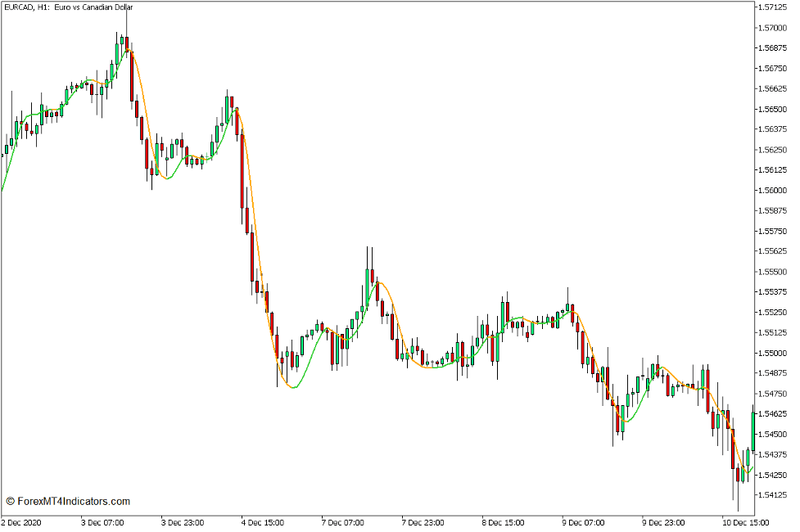
Task: Click the EURCAD, H1 chart title label
Action: pyautogui.click(x=27, y=7)
